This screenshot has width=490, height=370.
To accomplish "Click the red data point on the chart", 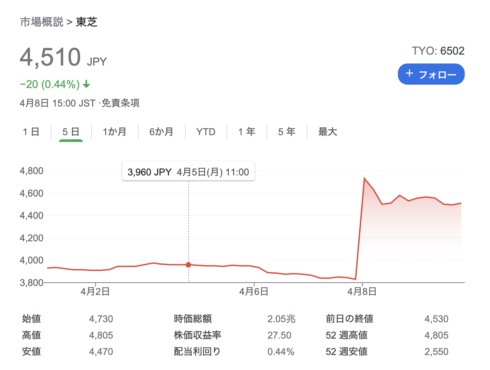I will (x=188, y=265).
